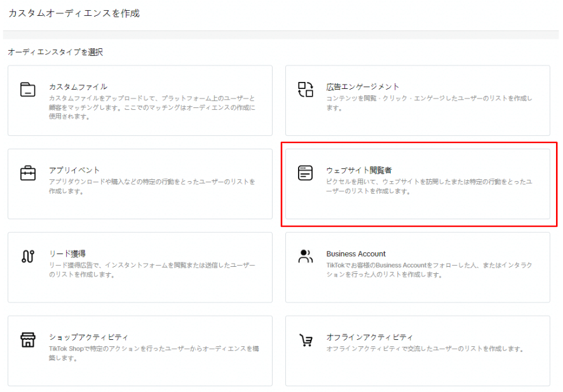Click the ウェブサイト閲覧者 browser window icon
This screenshot has height=392, width=563.
click(306, 173)
